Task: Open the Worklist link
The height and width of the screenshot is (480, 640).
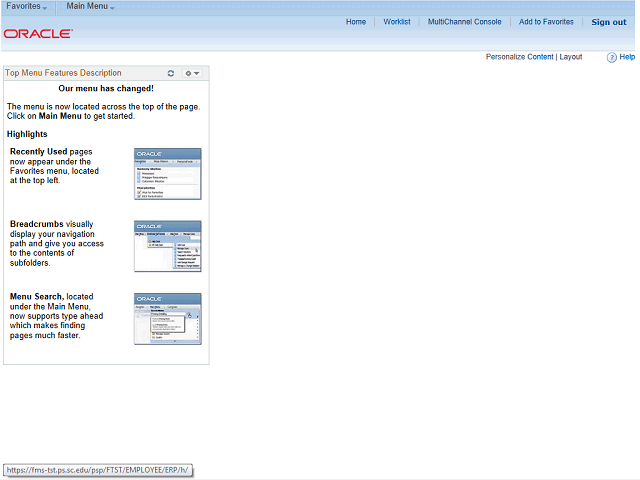Action: (396, 22)
